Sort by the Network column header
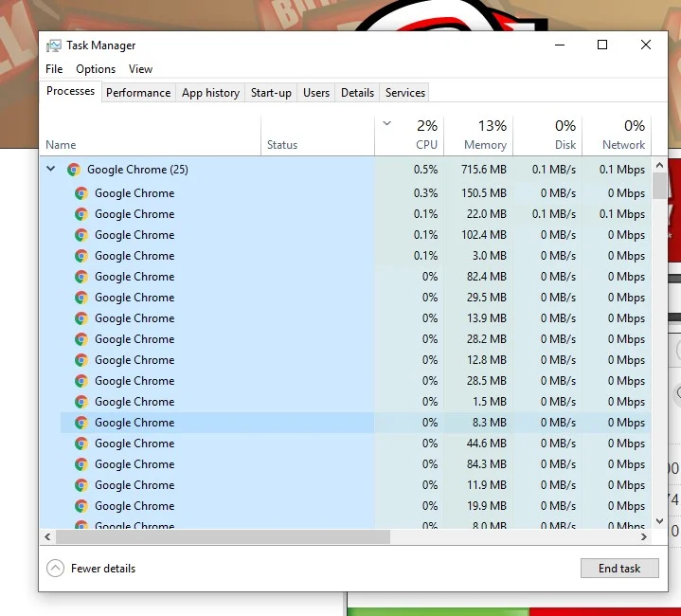 617,136
